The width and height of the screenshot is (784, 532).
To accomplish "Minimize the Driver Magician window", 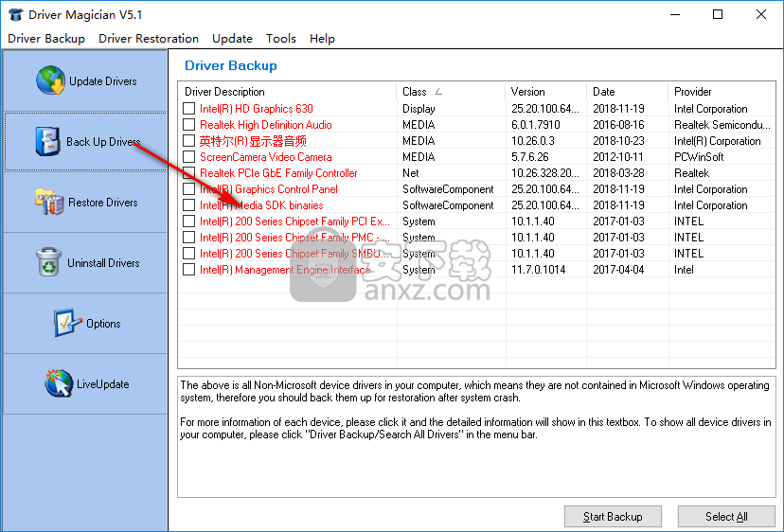I will pos(675,14).
